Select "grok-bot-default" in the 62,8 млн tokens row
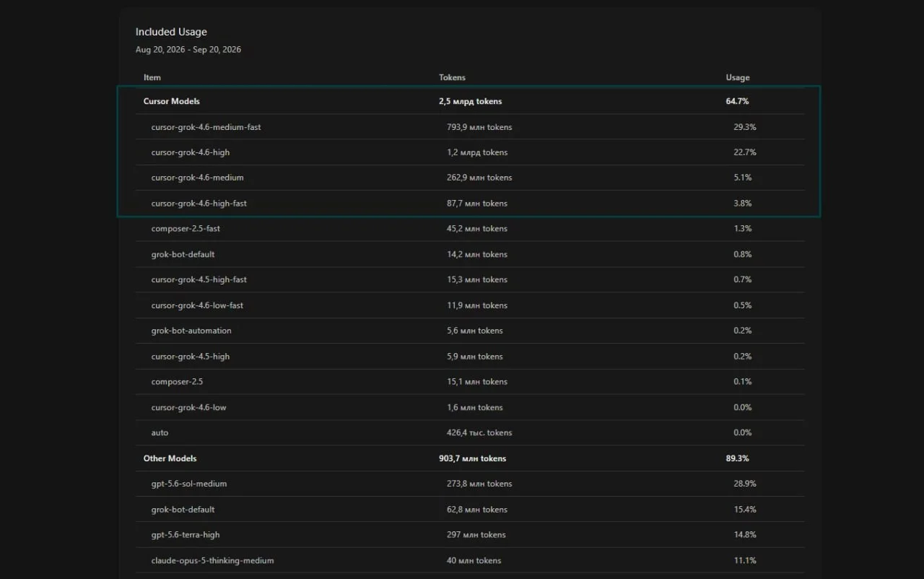Screen dimensions: 924x579 pos(183,510)
